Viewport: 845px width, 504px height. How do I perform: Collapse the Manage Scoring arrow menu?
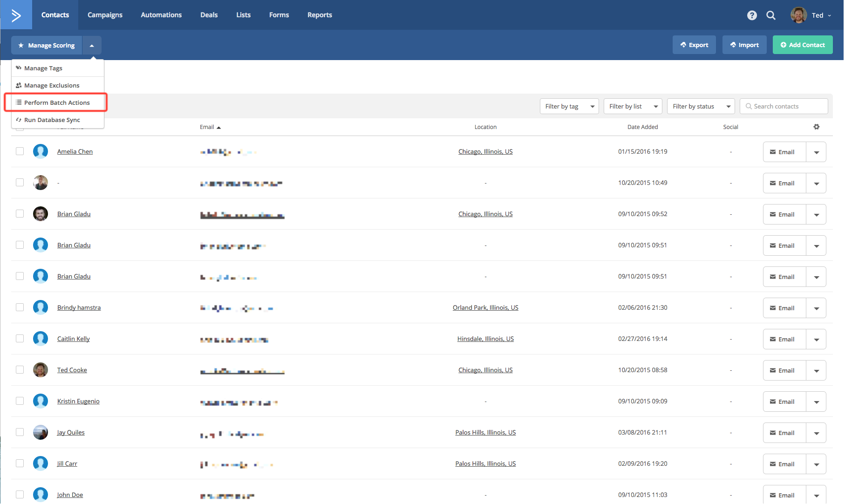(92, 46)
